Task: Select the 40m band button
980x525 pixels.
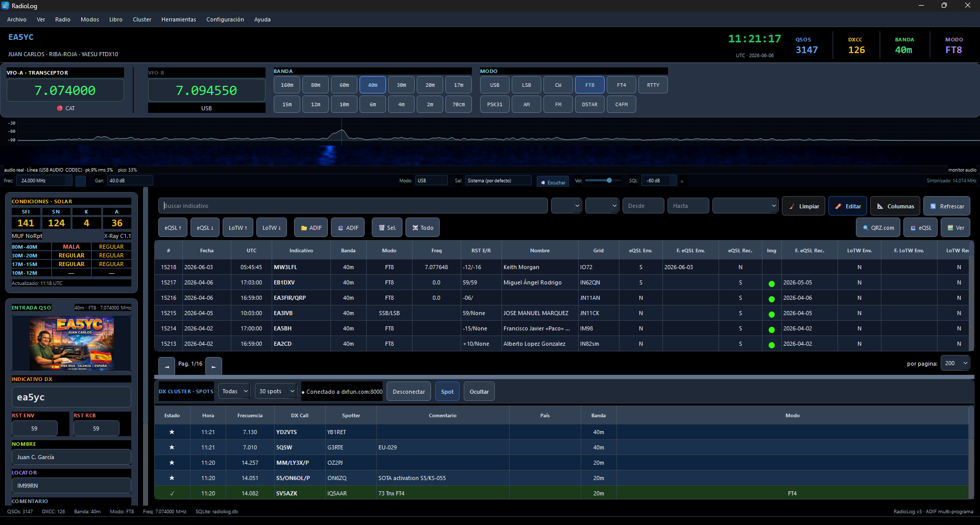Action: click(x=373, y=85)
